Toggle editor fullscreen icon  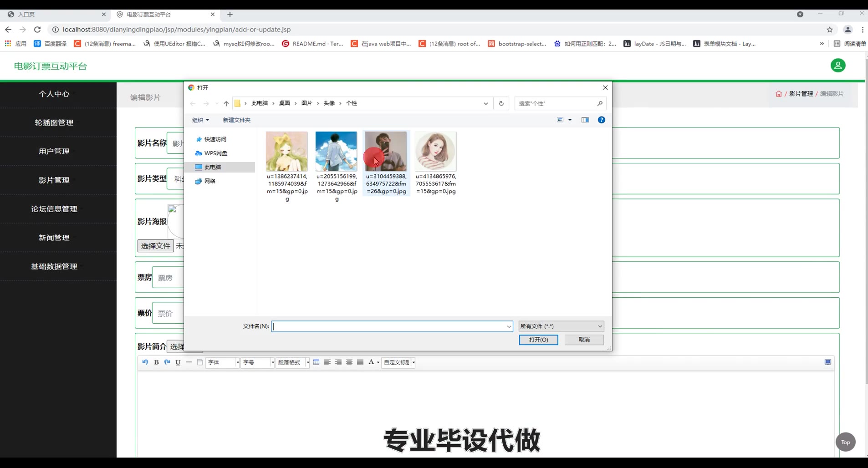828,362
